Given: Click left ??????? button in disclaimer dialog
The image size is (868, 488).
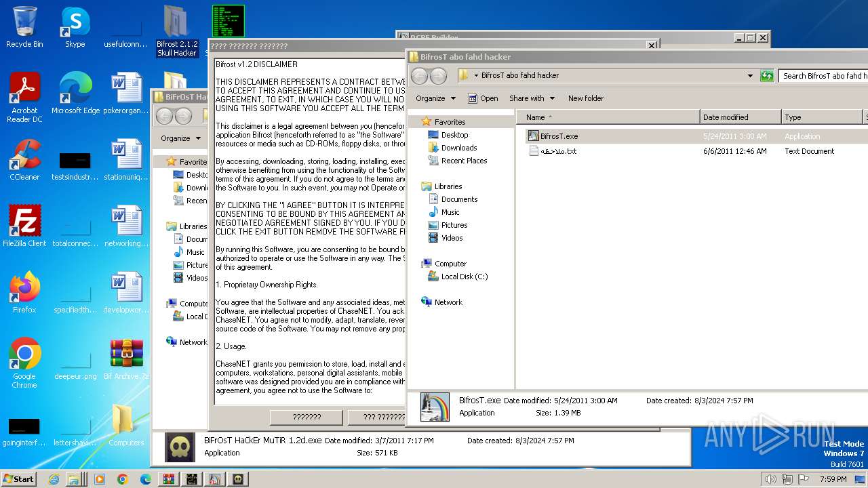Looking at the screenshot, I should point(307,418).
